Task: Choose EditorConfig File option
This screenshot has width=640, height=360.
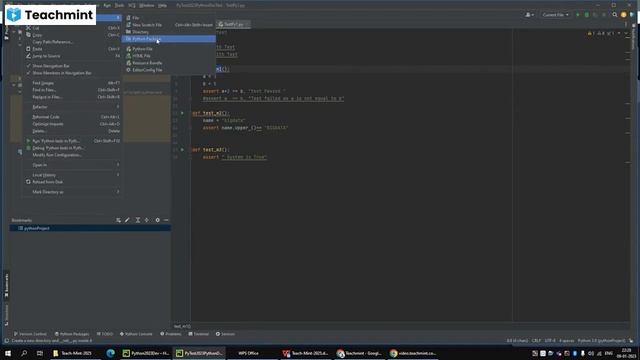Action: [x=169, y=70]
